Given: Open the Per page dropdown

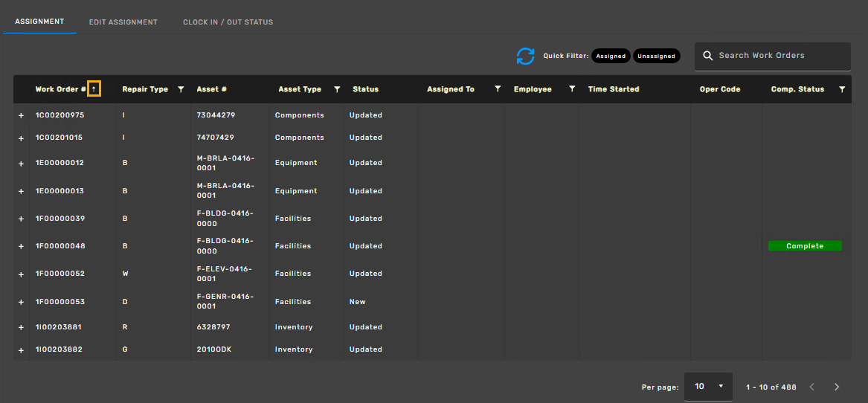Looking at the screenshot, I should tap(708, 387).
